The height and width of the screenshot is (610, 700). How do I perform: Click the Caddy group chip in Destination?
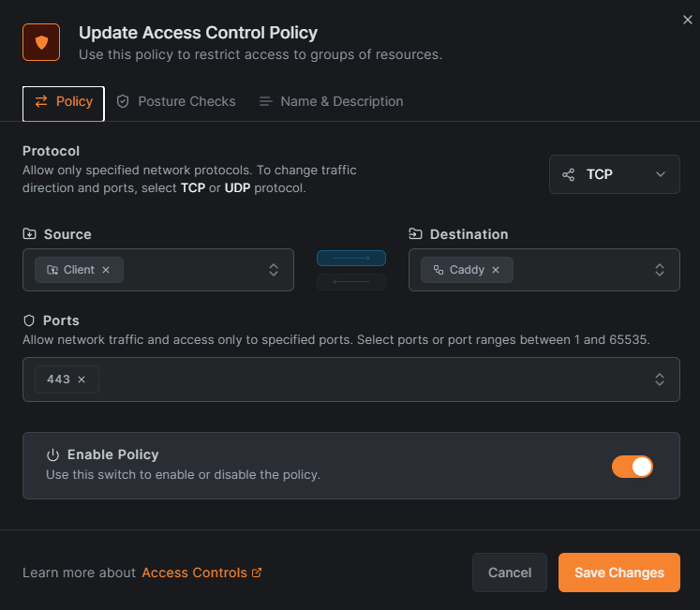point(459,270)
